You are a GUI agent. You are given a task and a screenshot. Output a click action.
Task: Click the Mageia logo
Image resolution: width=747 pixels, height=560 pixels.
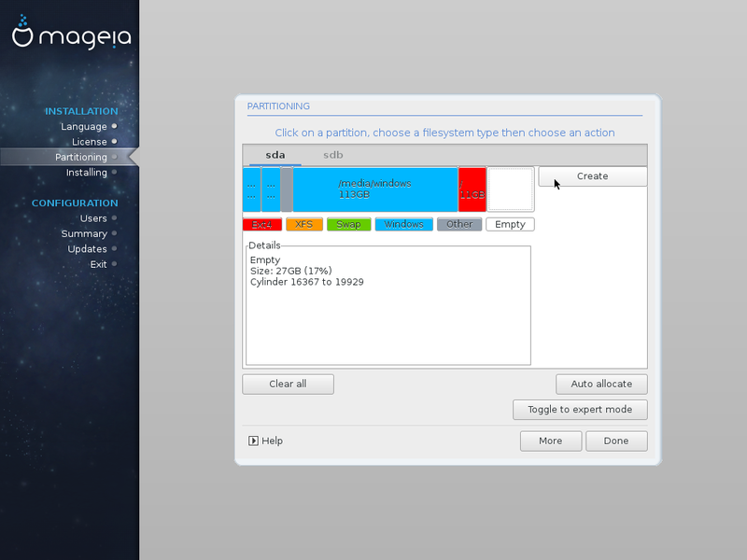point(71,32)
